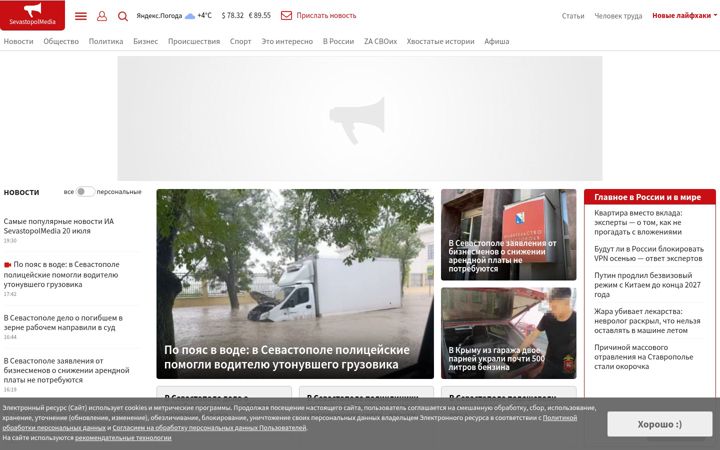The height and width of the screenshot is (450, 720).
Task: Open the Афиша section
Action: [496, 41]
